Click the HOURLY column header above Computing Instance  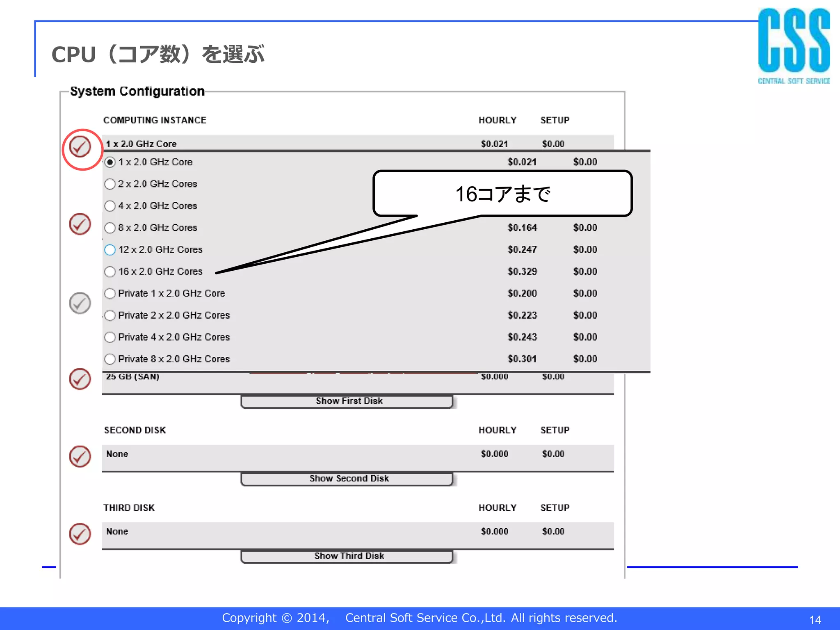[498, 120]
